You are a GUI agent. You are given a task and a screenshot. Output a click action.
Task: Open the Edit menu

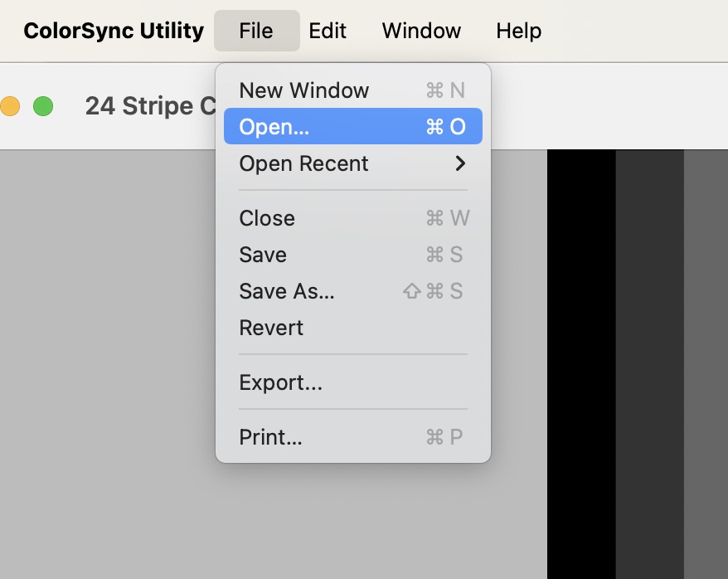pyautogui.click(x=328, y=31)
